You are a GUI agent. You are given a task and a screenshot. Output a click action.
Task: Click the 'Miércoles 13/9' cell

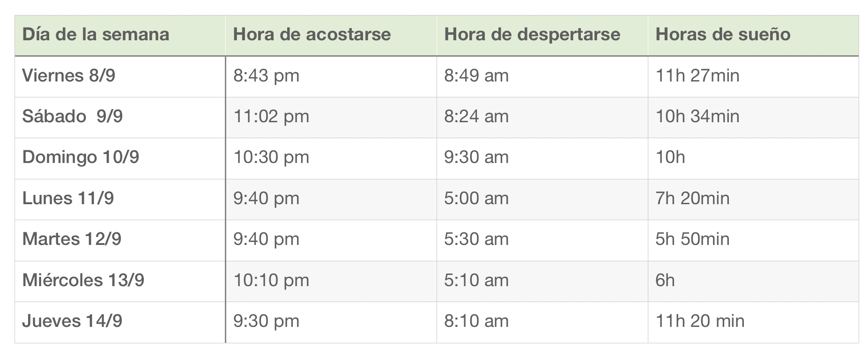coord(83,281)
